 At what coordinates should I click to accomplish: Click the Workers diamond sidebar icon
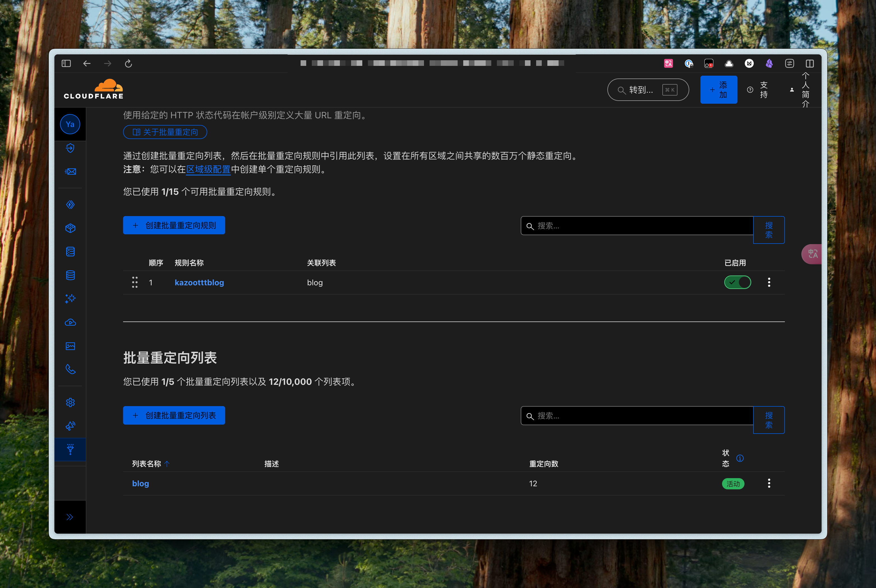[x=70, y=205]
